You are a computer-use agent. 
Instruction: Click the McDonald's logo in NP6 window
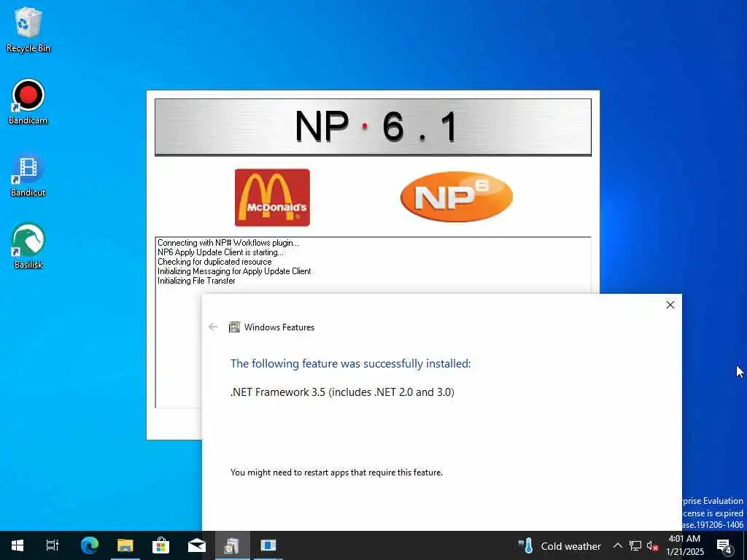click(272, 198)
